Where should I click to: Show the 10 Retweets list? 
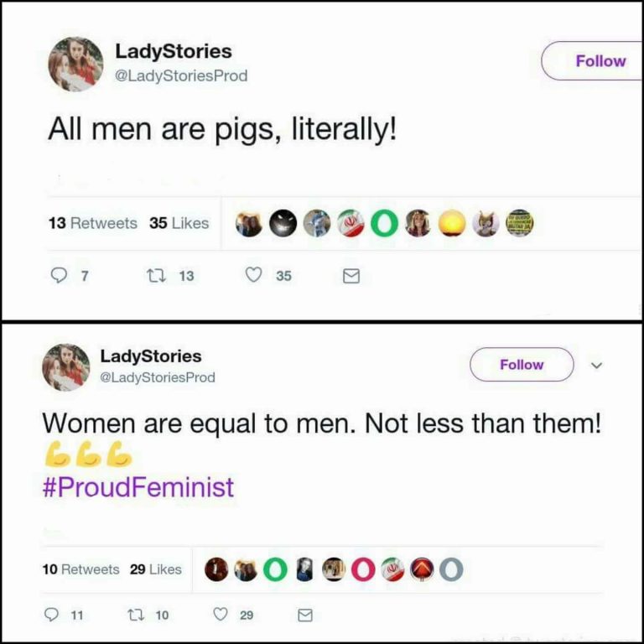click(80, 569)
